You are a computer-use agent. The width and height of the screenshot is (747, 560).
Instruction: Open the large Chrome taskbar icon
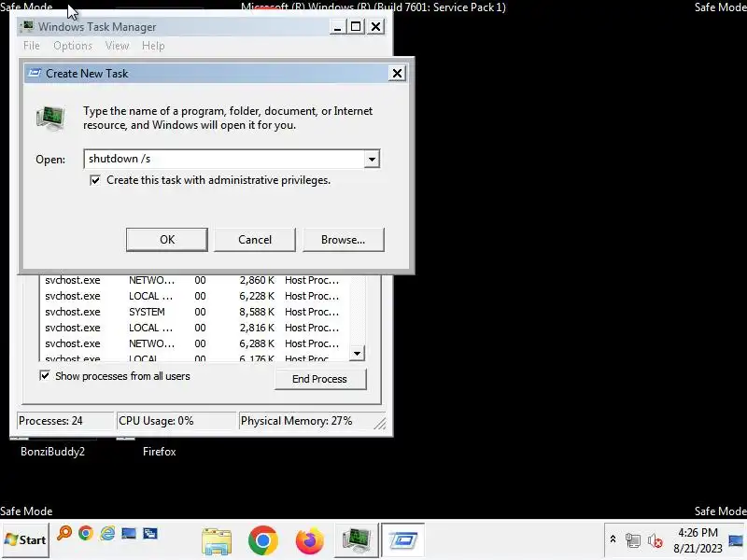coord(263,540)
